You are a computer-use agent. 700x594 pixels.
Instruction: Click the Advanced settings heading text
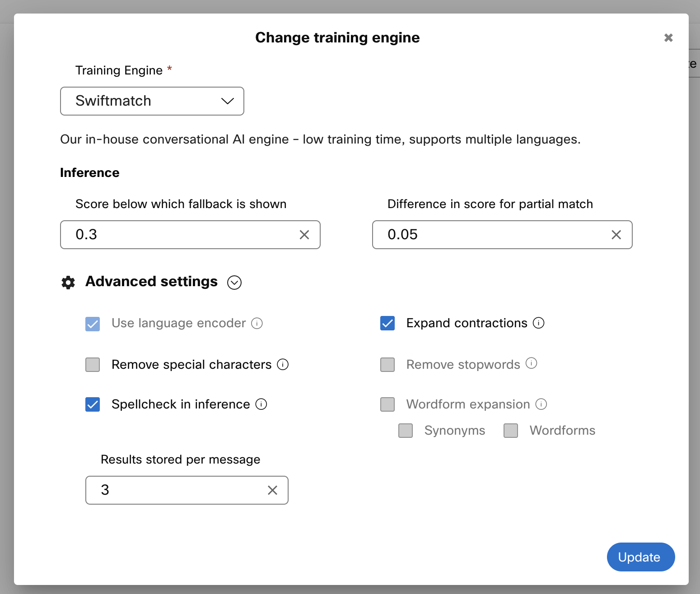[152, 282]
